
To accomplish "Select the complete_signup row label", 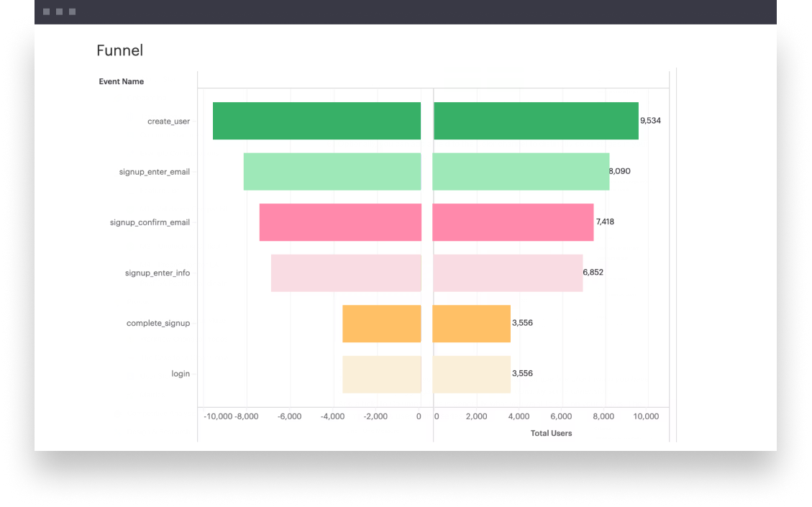I will click(x=158, y=324).
